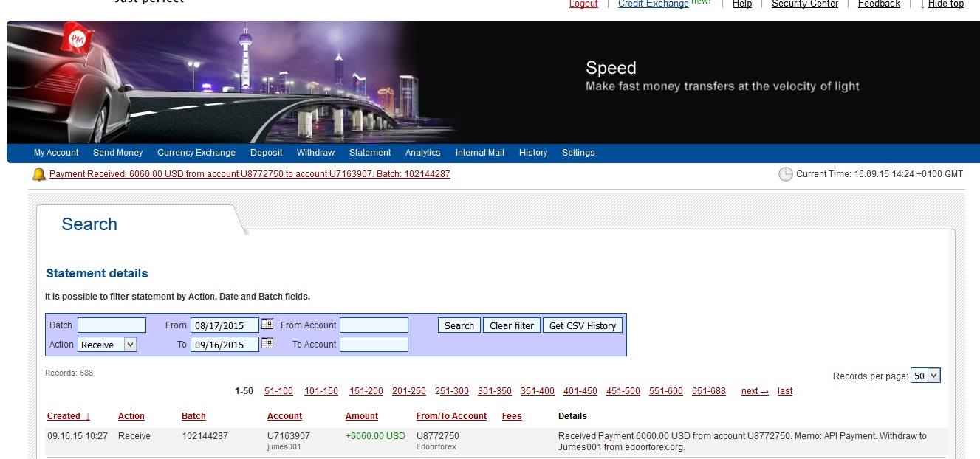Go to records page 51-100
This screenshot has height=459, width=980.
point(278,391)
